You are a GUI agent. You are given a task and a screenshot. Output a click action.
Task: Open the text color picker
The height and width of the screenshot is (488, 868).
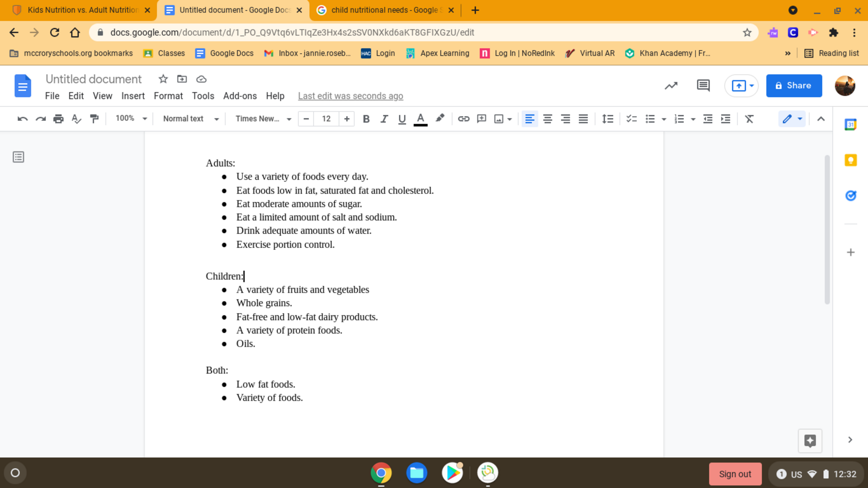point(420,119)
